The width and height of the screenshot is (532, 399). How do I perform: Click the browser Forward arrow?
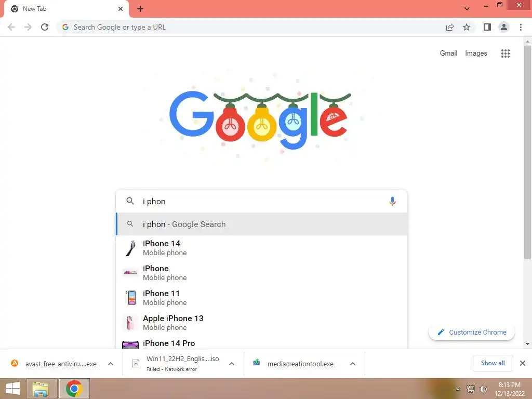(28, 27)
